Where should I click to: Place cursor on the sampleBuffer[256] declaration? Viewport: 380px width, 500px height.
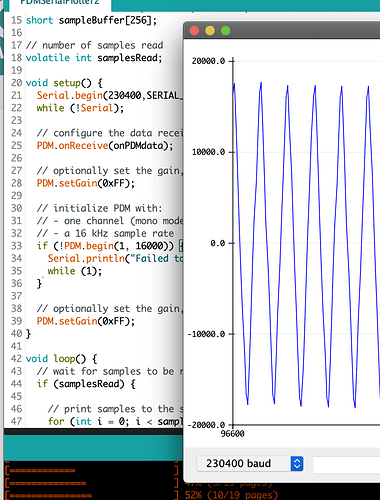tap(91, 20)
